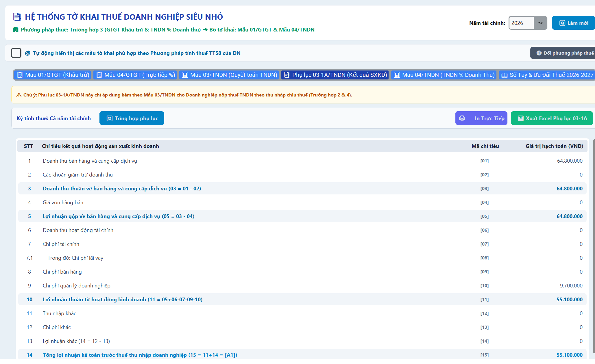Click the warning triangle icon in the notice
The width and height of the screenshot is (595, 364).
coord(19,95)
